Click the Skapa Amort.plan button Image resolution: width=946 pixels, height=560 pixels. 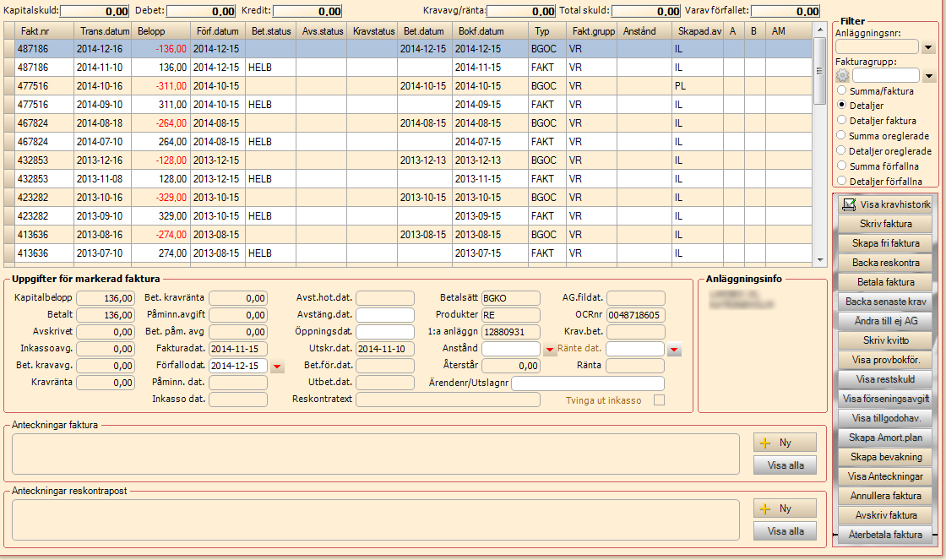pyautogui.click(x=884, y=437)
